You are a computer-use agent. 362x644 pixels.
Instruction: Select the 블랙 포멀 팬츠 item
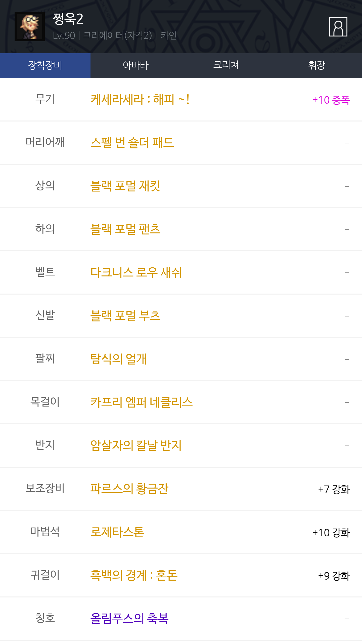[x=125, y=229]
